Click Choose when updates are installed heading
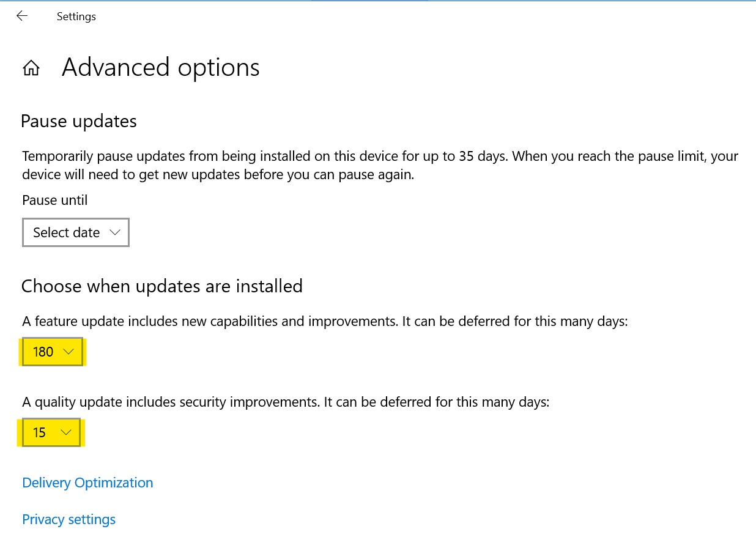 pos(162,286)
